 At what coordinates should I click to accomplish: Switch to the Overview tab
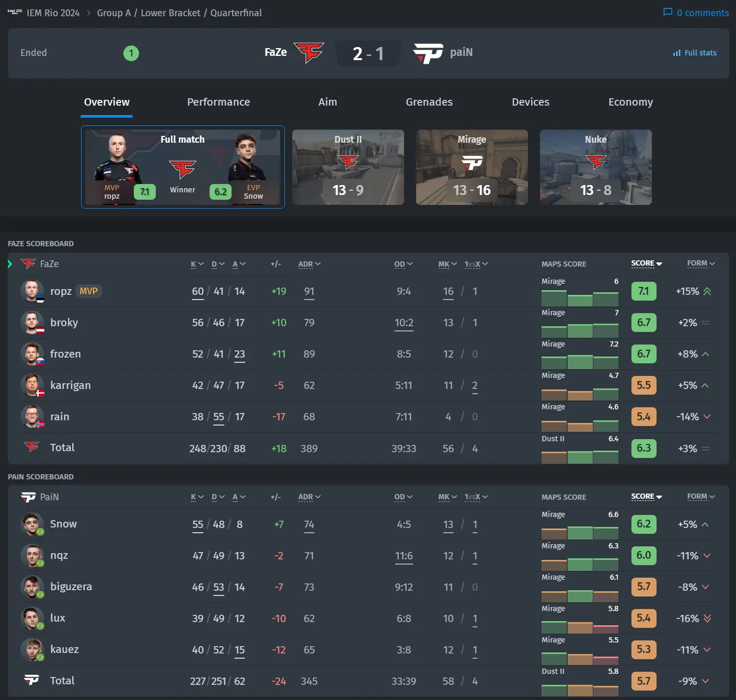pyautogui.click(x=107, y=102)
